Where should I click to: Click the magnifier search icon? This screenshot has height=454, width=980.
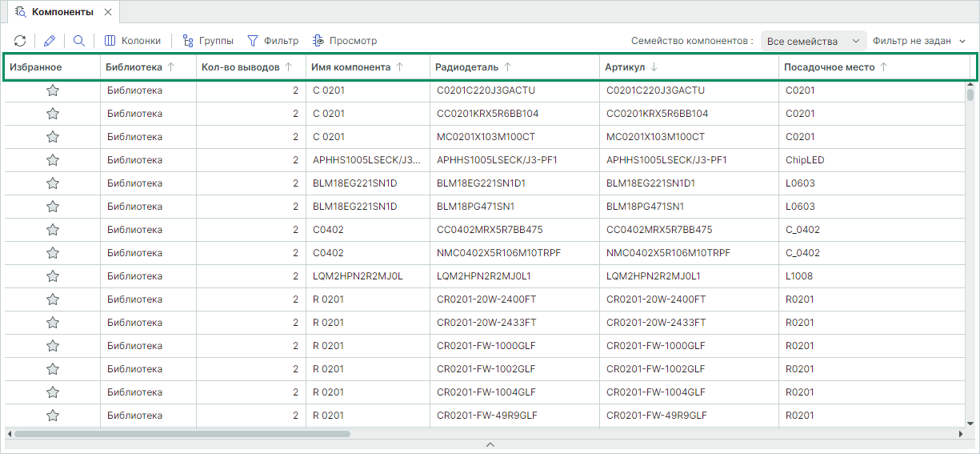(x=79, y=41)
